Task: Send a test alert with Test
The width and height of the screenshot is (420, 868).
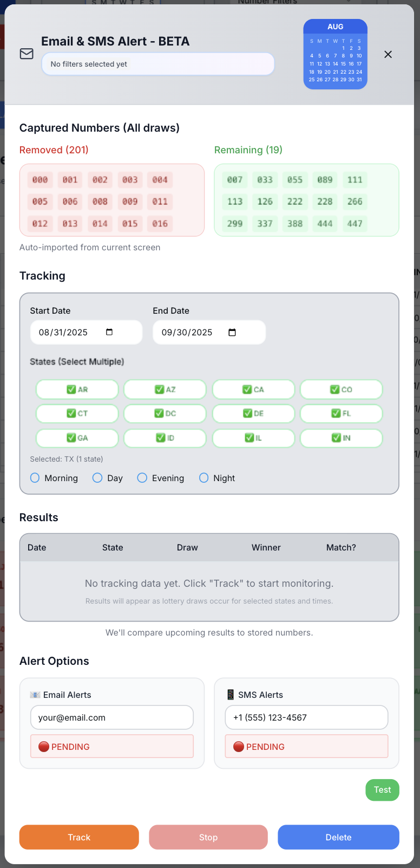Action: (383, 790)
